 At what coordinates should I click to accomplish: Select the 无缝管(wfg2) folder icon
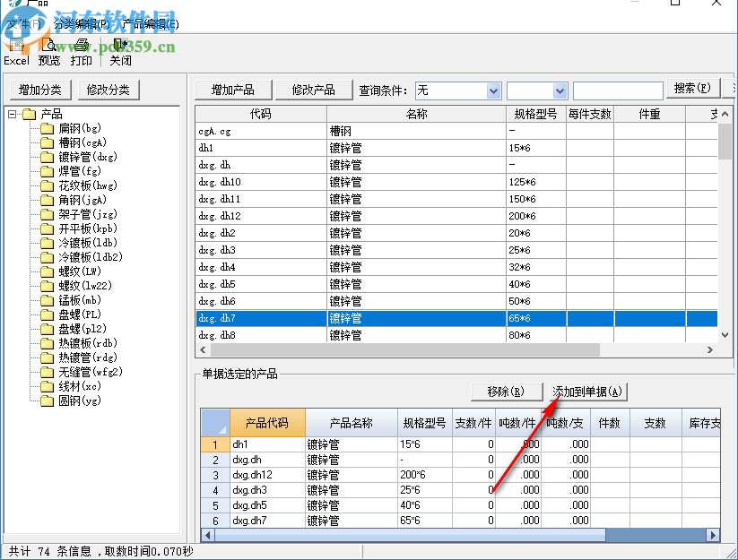[x=49, y=371]
